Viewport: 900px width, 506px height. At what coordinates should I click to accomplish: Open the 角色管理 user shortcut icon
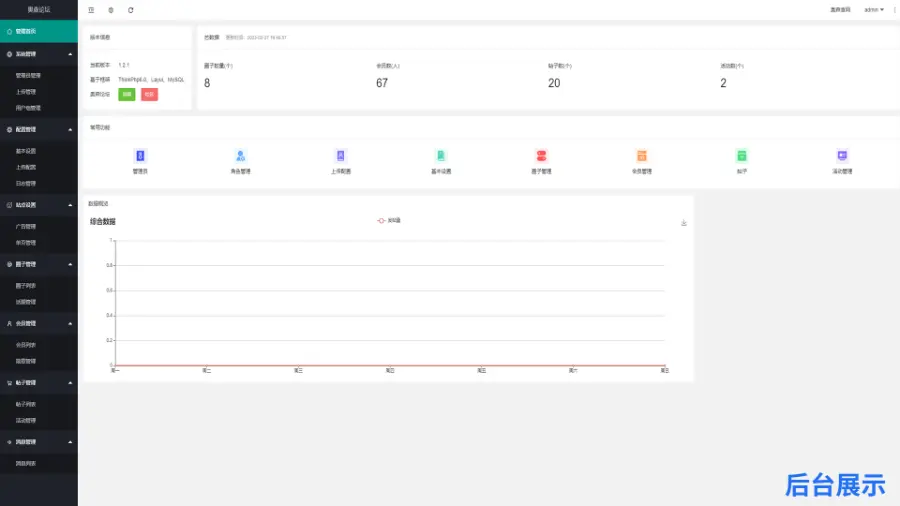click(x=240, y=156)
